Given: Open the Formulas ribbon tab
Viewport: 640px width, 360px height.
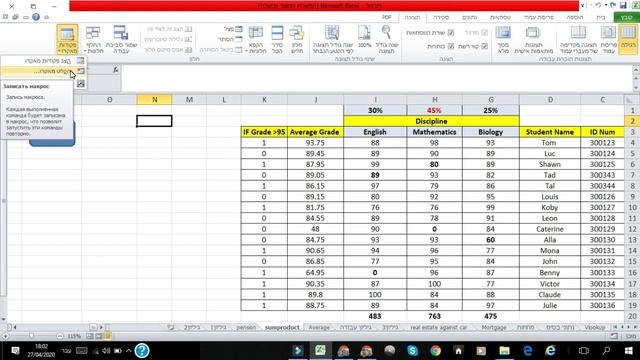Looking at the screenshot, I should click(500, 17).
